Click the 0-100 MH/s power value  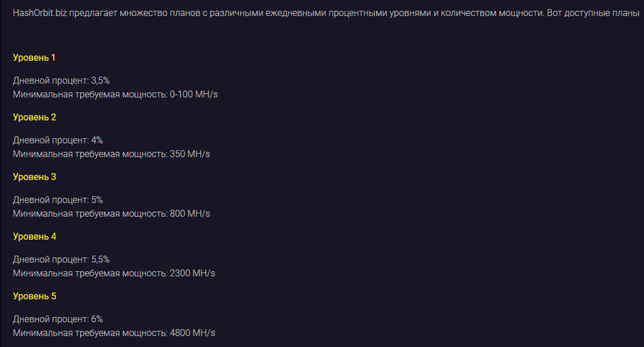click(194, 94)
